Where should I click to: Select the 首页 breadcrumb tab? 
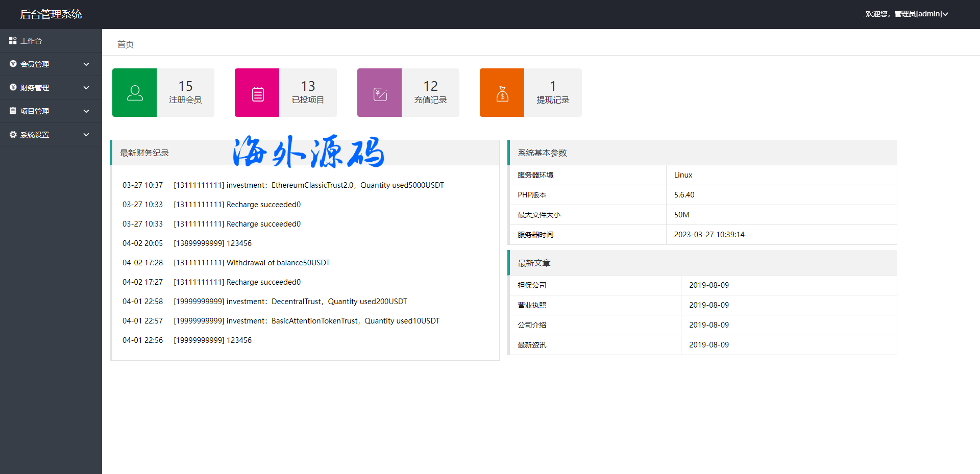click(x=126, y=44)
